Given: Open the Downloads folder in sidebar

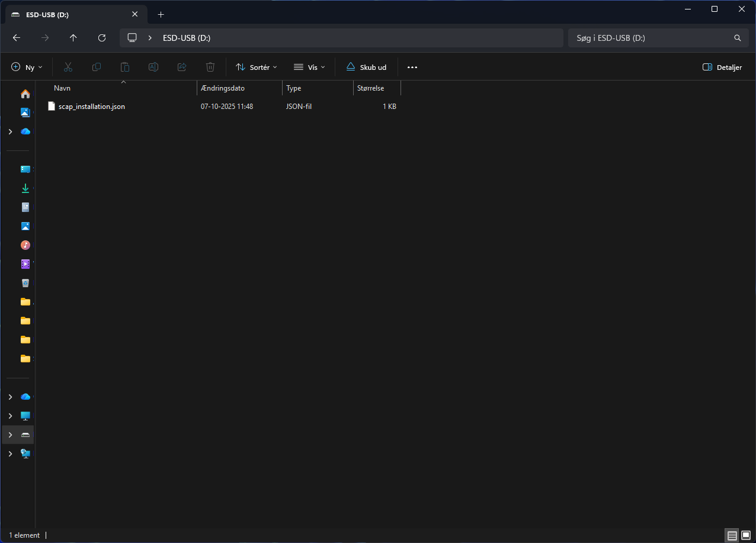Looking at the screenshot, I should coord(25,188).
